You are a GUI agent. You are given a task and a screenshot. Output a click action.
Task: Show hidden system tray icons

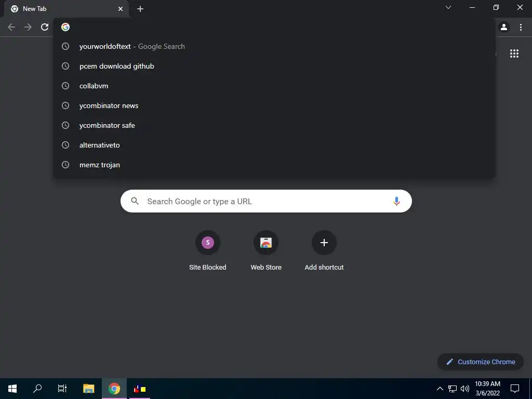coord(440,389)
